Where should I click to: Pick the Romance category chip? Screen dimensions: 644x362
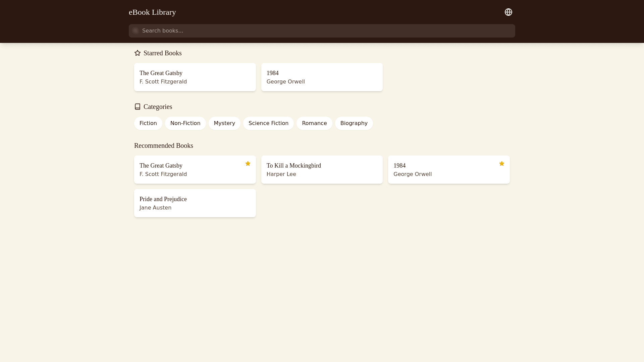pyautogui.click(x=314, y=123)
